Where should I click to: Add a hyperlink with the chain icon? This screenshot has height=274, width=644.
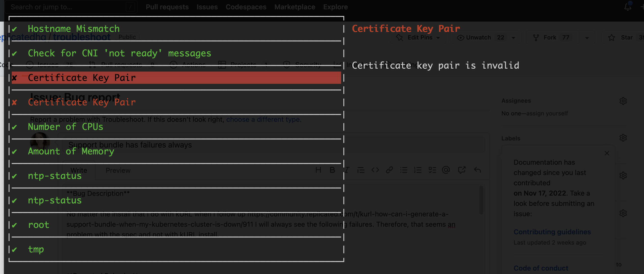[389, 170]
